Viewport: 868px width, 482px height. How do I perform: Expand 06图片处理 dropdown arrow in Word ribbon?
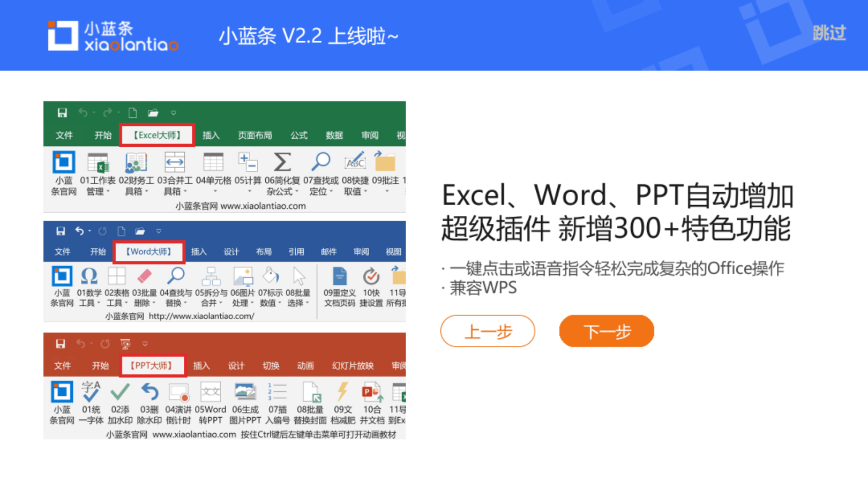(x=252, y=303)
